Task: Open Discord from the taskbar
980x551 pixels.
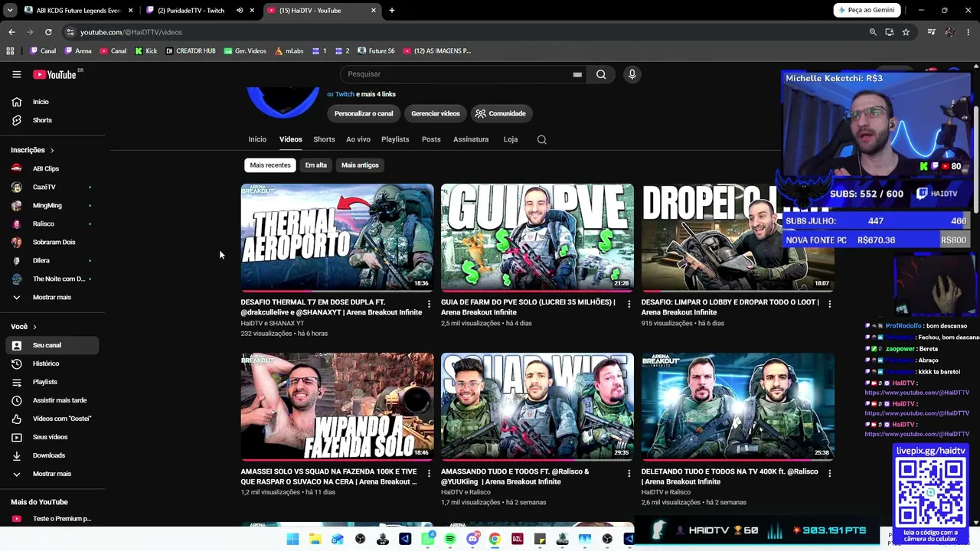Action: click(x=472, y=539)
